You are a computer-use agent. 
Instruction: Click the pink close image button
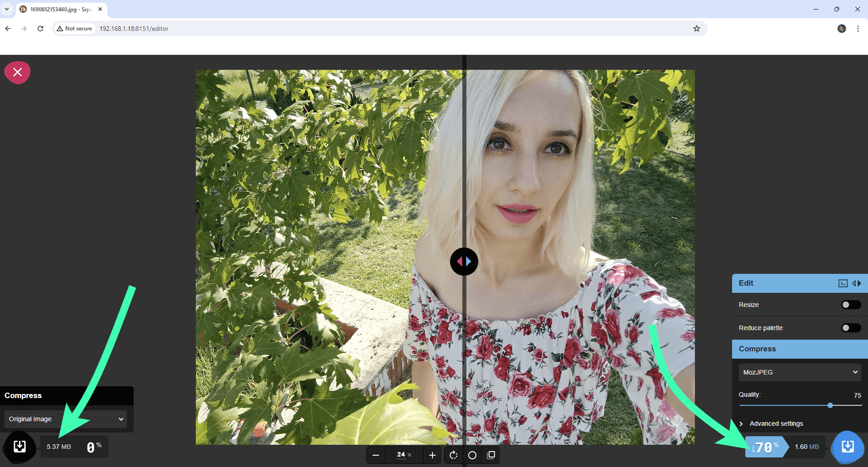[17, 73]
